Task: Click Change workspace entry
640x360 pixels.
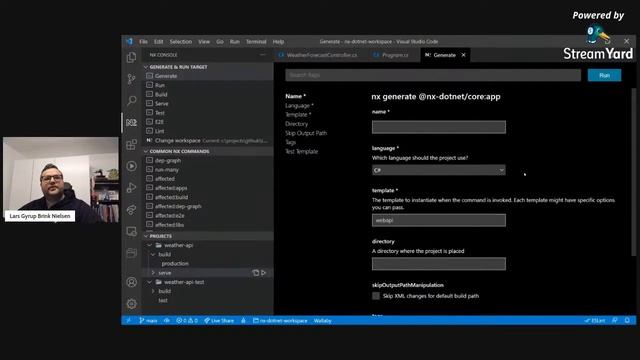Action: point(208,140)
